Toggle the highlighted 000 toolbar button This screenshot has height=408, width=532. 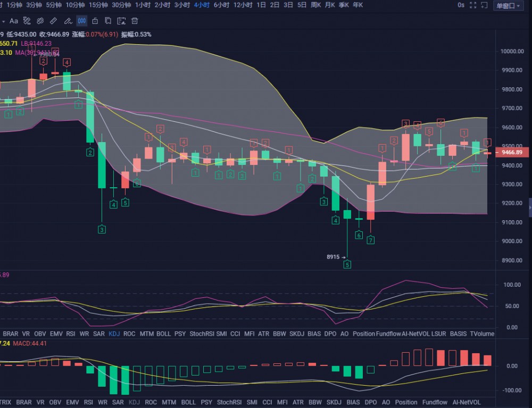(81, 21)
